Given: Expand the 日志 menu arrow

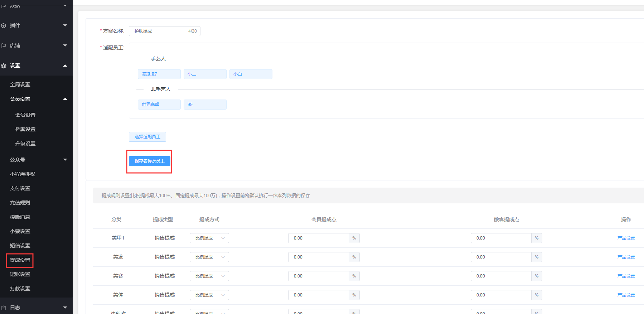Looking at the screenshot, I should click(x=65, y=308).
